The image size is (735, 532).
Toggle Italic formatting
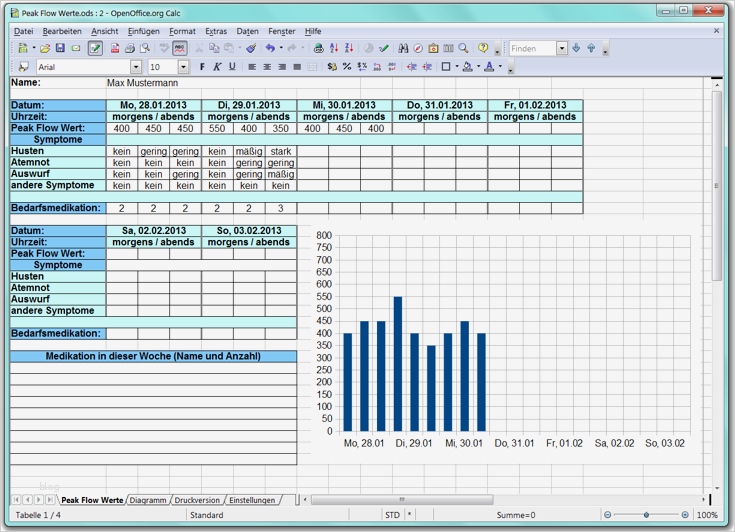click(x=217, y=67)
